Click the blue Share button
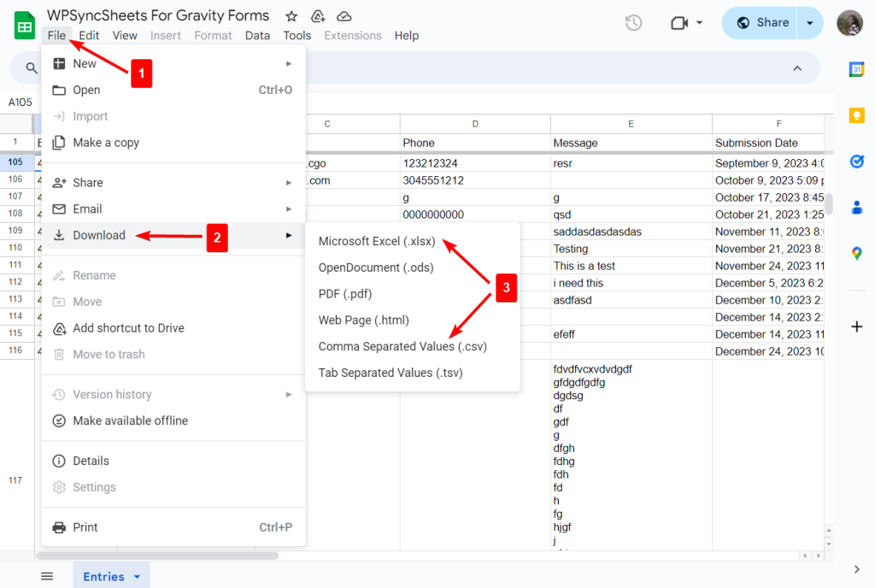 760,23
